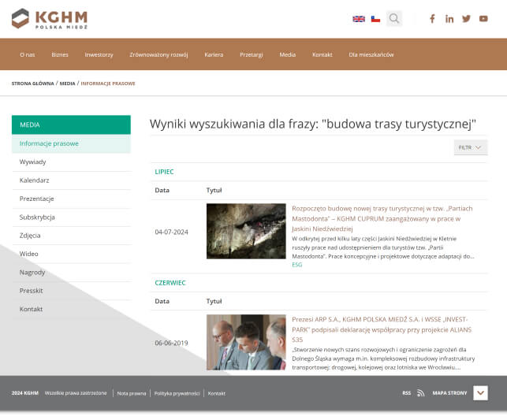507x420 pixels.
Task: Open Kontakt in the sidebar menu
Action: pyautogui.click(x=71, y=309)
